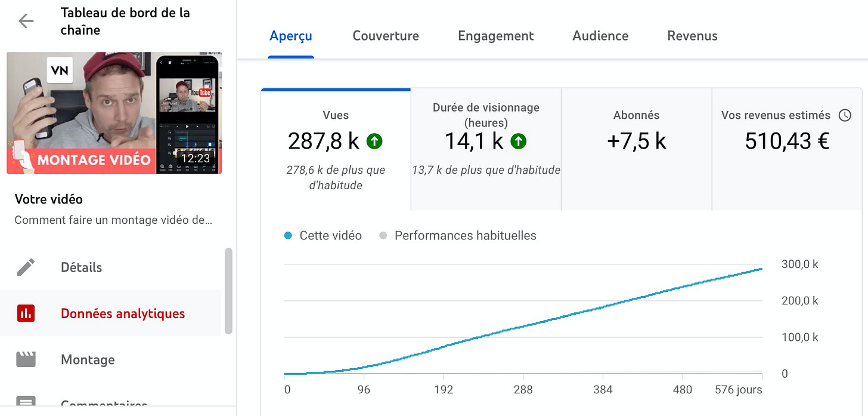Click the +7,5 k subscribers value
The image size is (868, 416).
[637, 141]
